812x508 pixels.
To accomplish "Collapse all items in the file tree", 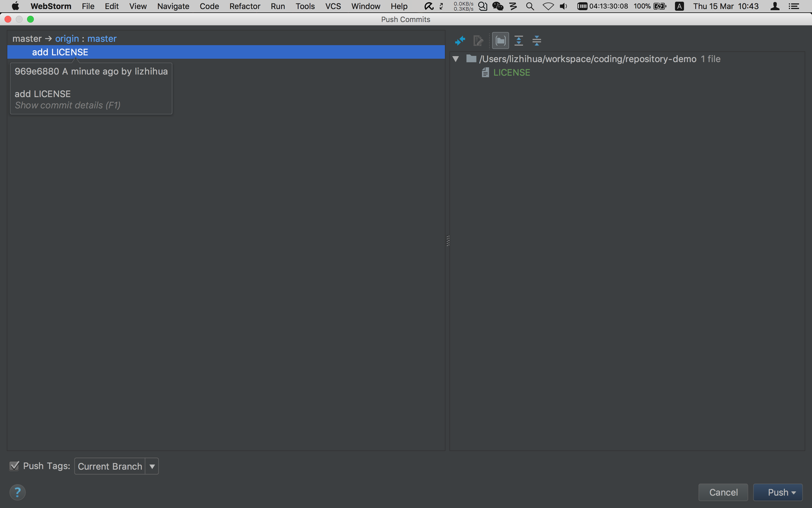I will pos(536,40).
